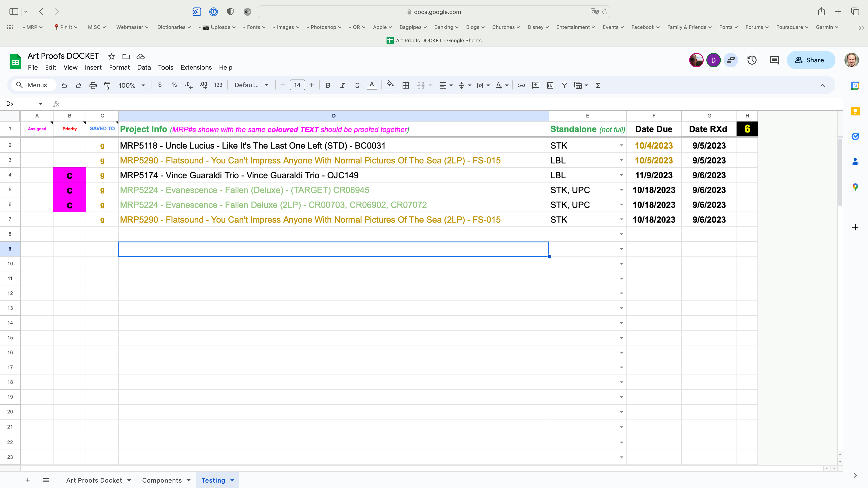Toggle italic formatting
868x488 pixels.
[342, 85]
